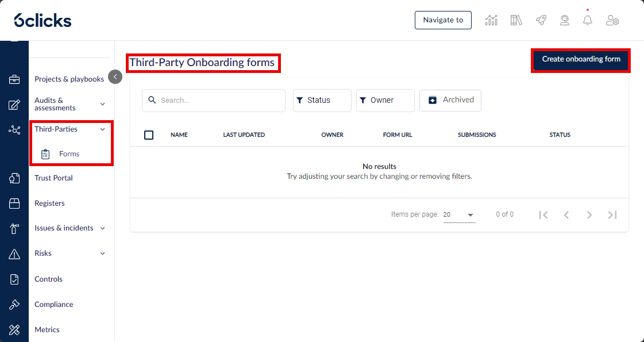
Task: Click the Registers box icon in dark sidebar
Action: [x=14, y=203]
